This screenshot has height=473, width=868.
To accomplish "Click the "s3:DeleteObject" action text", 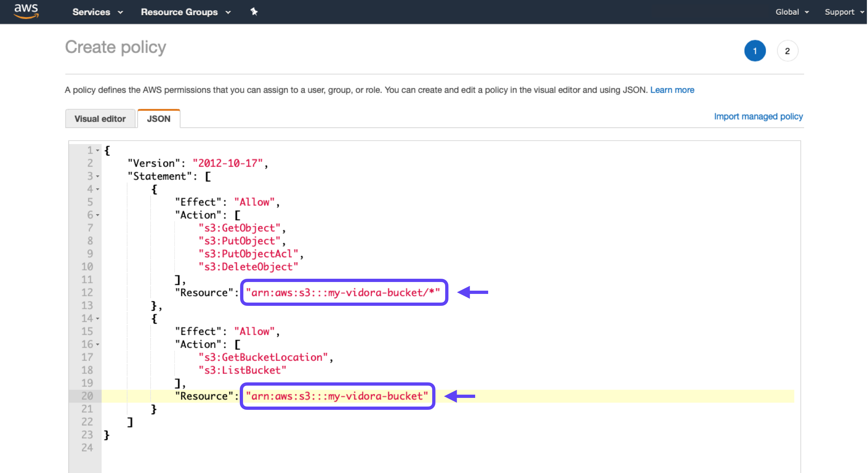I will click(248, 267).
